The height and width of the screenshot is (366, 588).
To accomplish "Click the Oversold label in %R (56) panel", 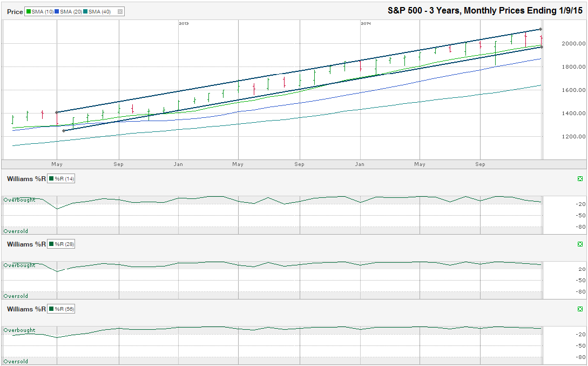I will pos(16,362).
